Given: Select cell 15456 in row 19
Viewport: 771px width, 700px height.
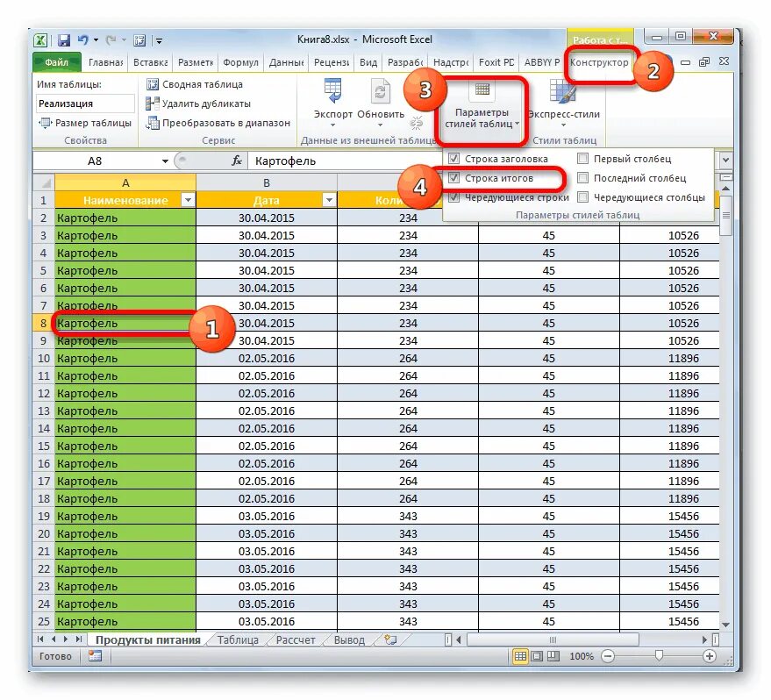Looking at the screenshot, I should [670, 516].
